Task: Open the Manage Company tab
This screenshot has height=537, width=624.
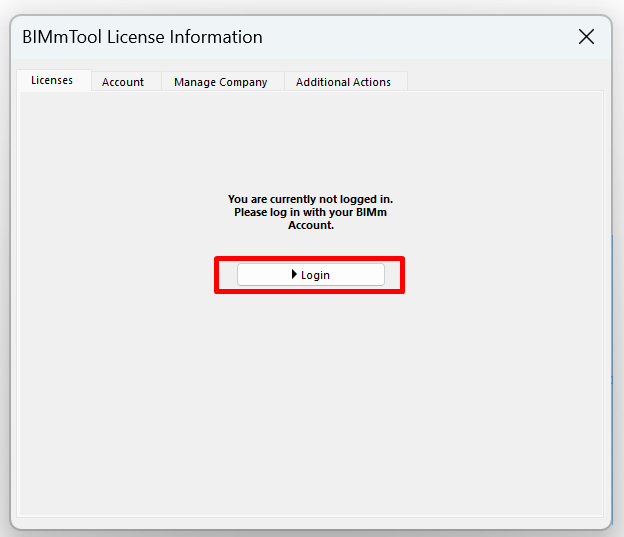Action: click(222, 82)
